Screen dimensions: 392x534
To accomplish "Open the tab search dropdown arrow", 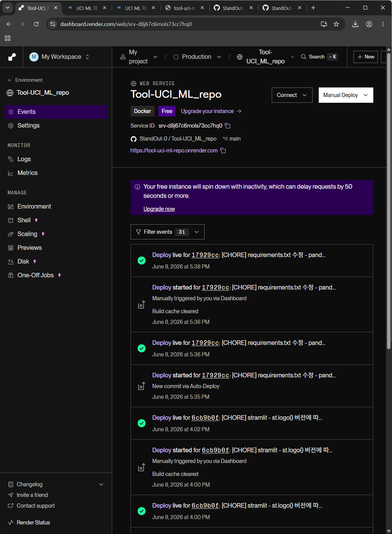I will tap(8, 8).
